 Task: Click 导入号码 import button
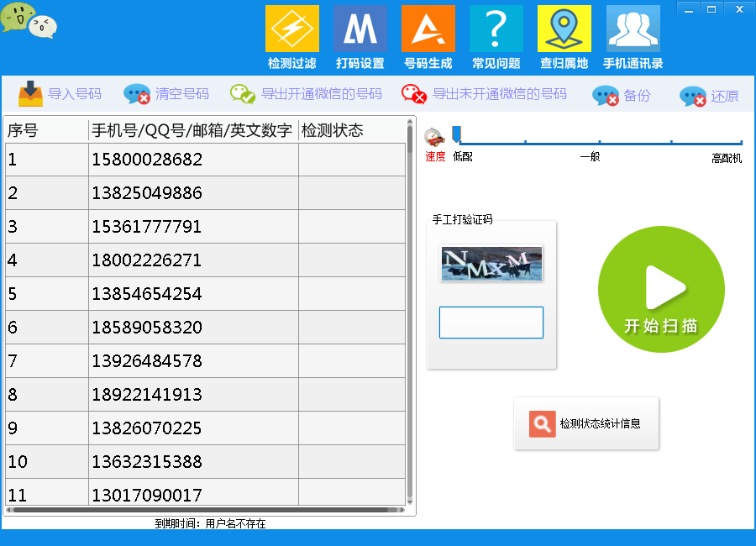click(x=60, y=94)
